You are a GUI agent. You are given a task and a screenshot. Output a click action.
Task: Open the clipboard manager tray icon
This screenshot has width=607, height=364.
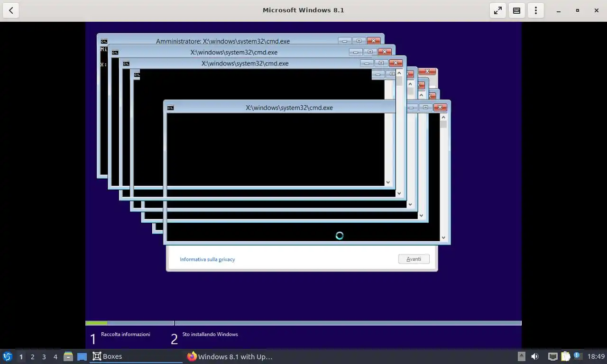tap(565, 356)
